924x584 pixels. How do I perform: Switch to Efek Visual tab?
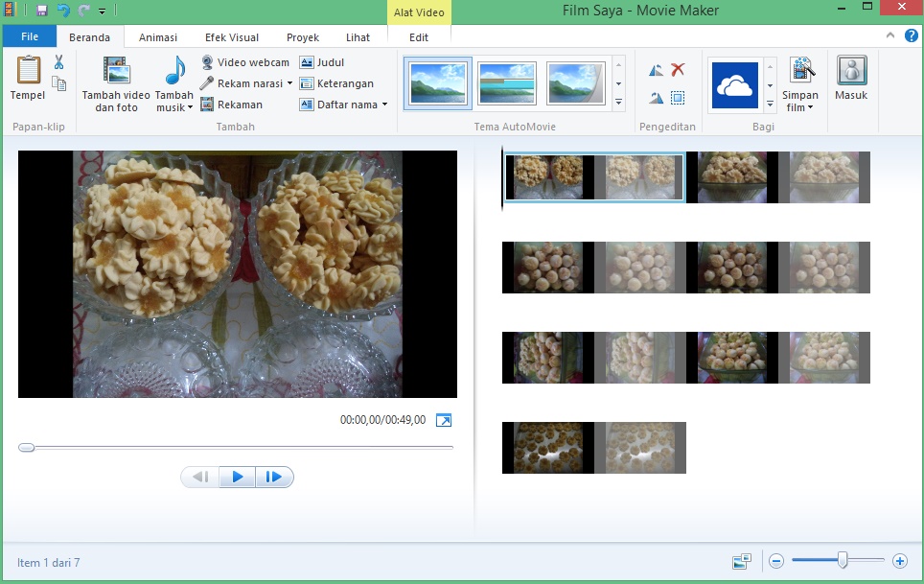pos(232,37)
